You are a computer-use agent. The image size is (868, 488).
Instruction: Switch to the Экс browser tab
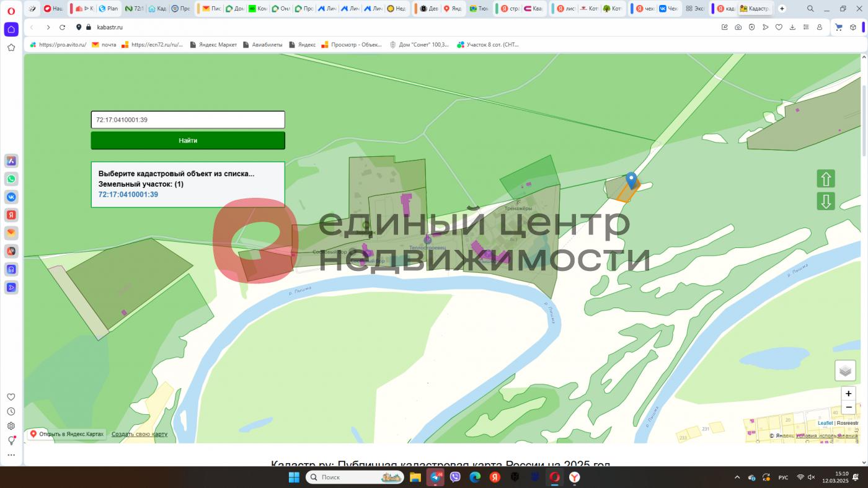pos(694,9)
